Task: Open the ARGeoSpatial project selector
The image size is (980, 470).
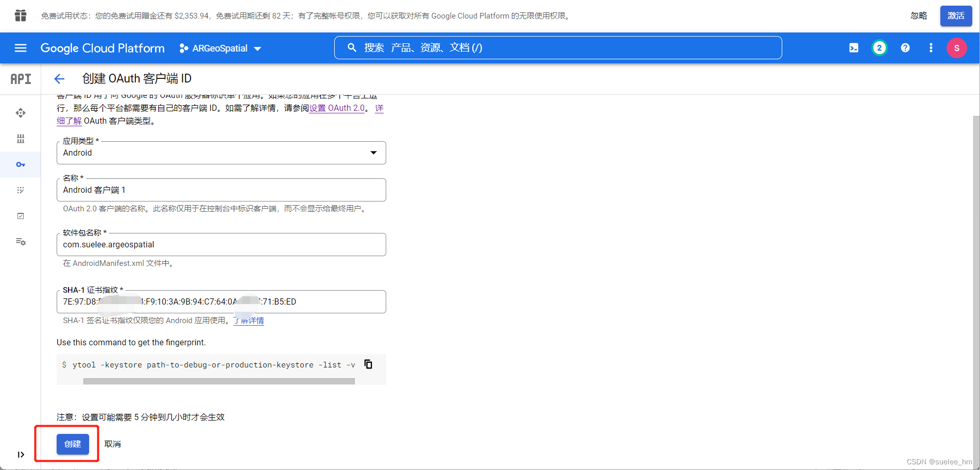Action: 220,48
